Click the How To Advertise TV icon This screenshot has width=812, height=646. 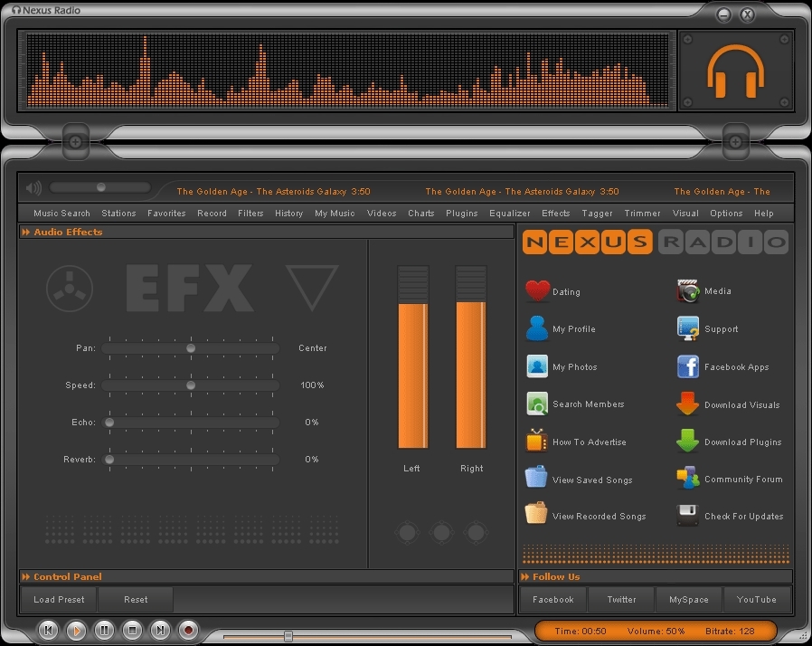[536, 441]
